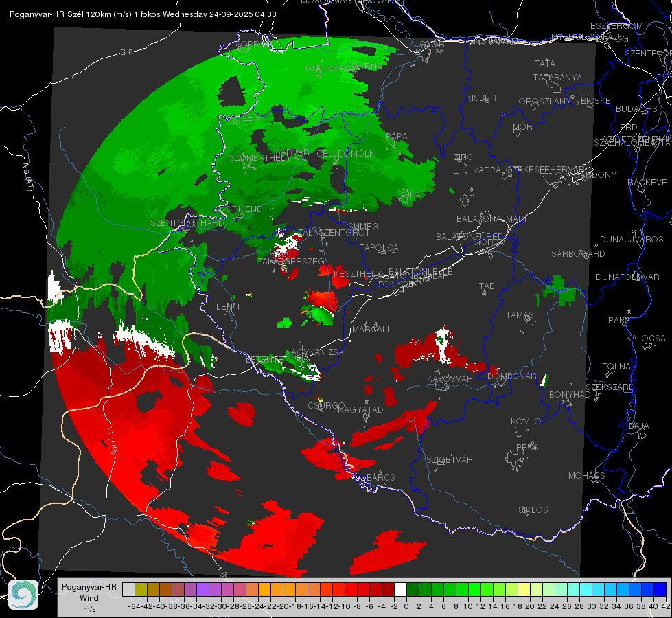Click the CSURGO label

coord(326,405)
